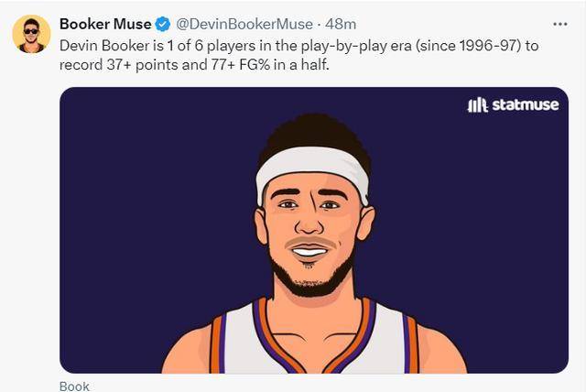Open the 48m timestamp link

[342, 24]
